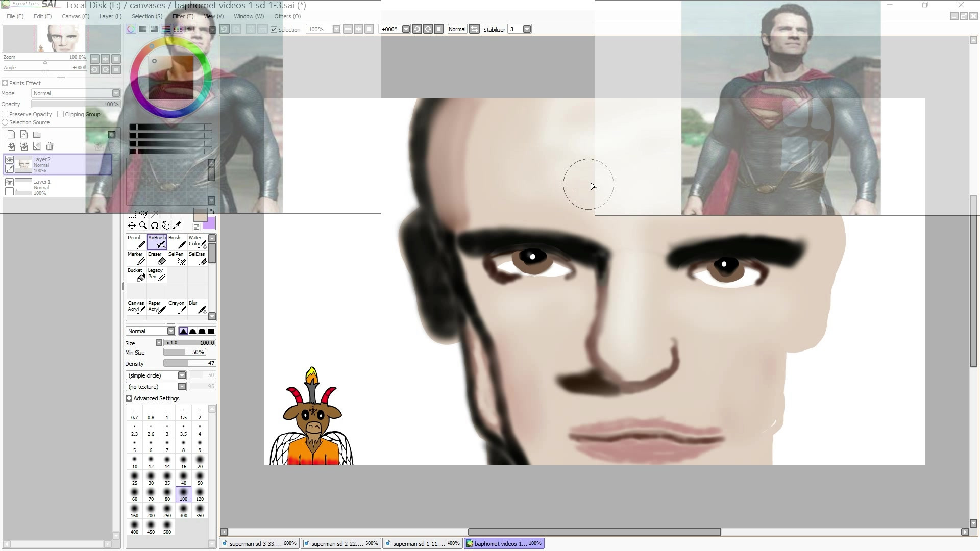Switch to superman sd 1-11 canvas tab

(x=422, y=544)
